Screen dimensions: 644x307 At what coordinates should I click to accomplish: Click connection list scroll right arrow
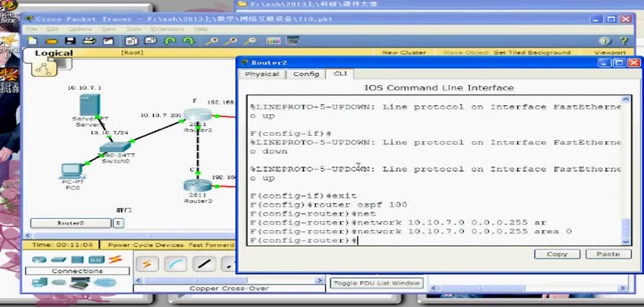coord(320,280)
